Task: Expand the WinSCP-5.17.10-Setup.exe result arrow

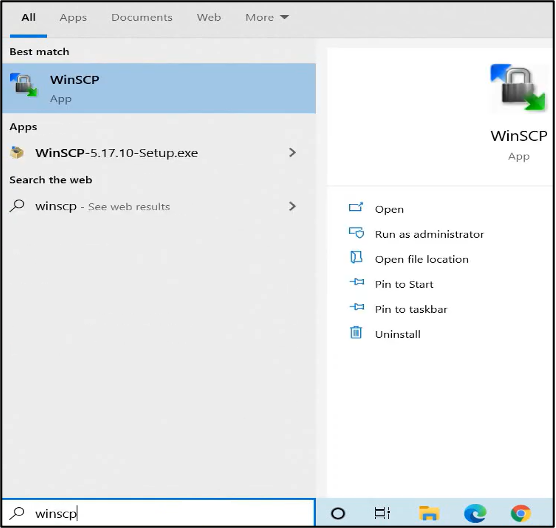Action: coord(292,153)
